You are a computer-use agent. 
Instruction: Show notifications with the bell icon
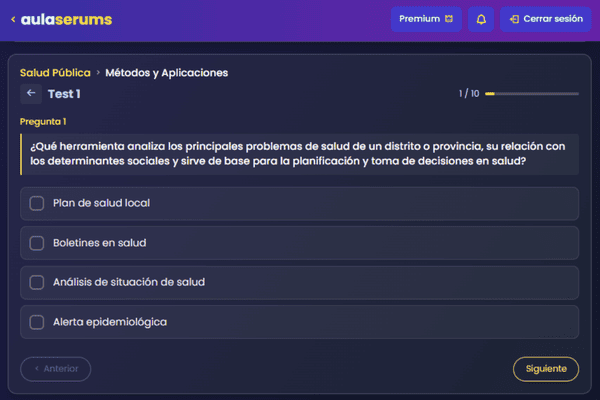(x=481, y=19)
